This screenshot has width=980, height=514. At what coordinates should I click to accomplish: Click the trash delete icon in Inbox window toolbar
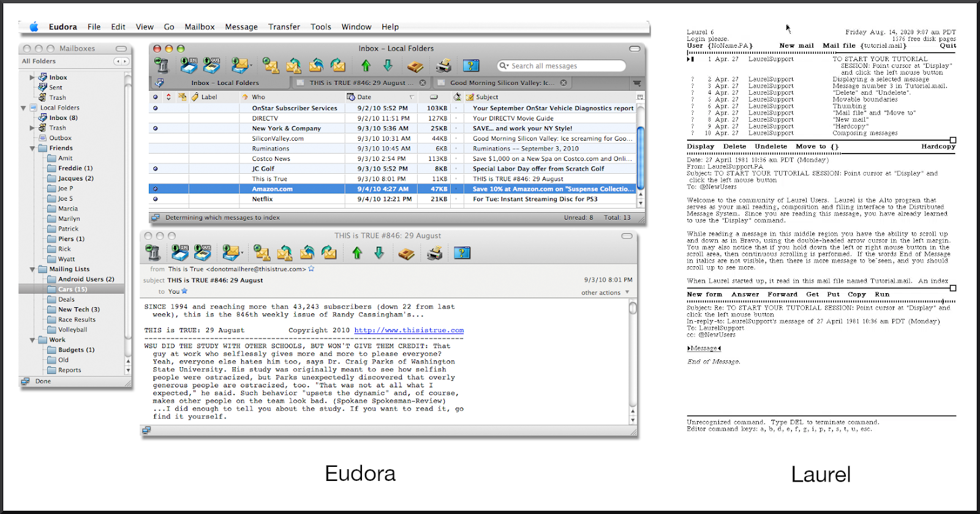[x=161, y=65]
